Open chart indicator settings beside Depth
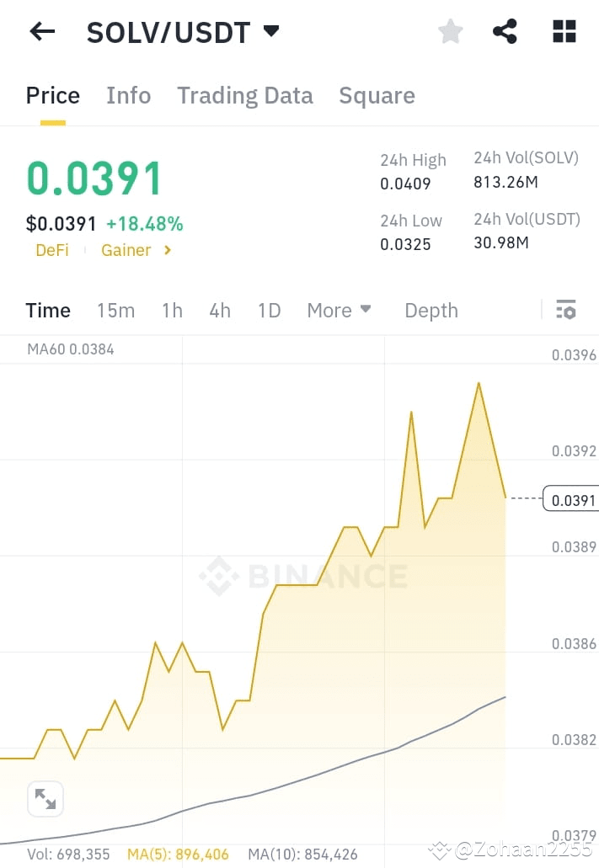 point(565,310)
